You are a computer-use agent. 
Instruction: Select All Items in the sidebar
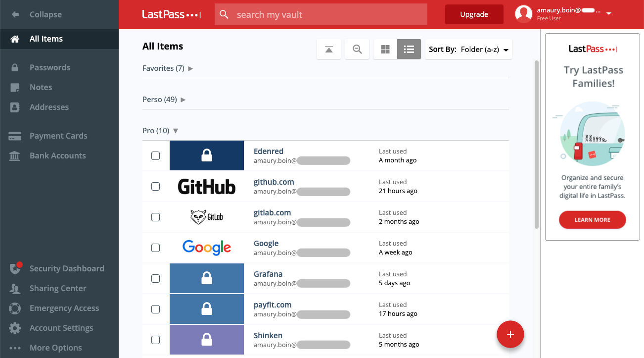pos(59,39)
